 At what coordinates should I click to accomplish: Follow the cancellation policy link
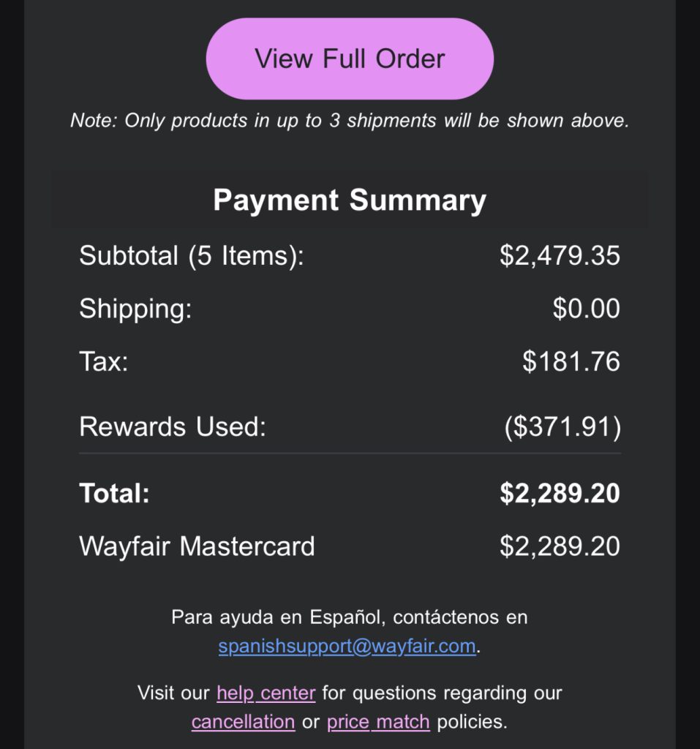click(243, 722)
